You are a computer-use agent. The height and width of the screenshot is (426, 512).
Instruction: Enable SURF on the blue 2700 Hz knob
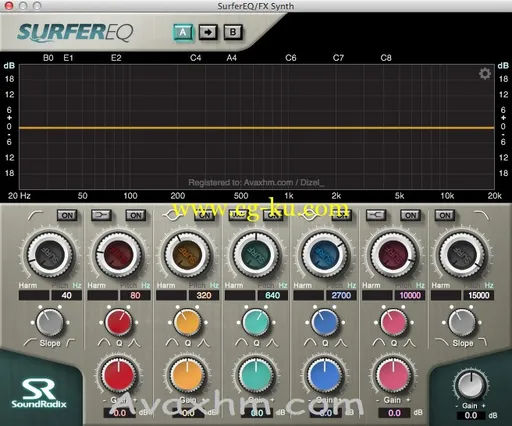pyautogui.click(x=325, y=255)
